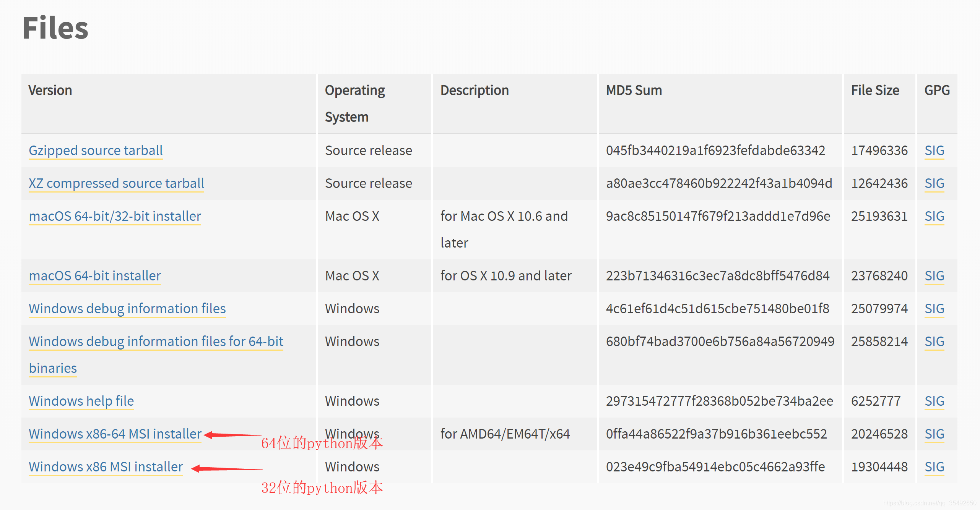The height and width of the screenshot is (510, 980).
Task: Click description 'for OS X 10.9 and later'
Action: click(506, 276)
